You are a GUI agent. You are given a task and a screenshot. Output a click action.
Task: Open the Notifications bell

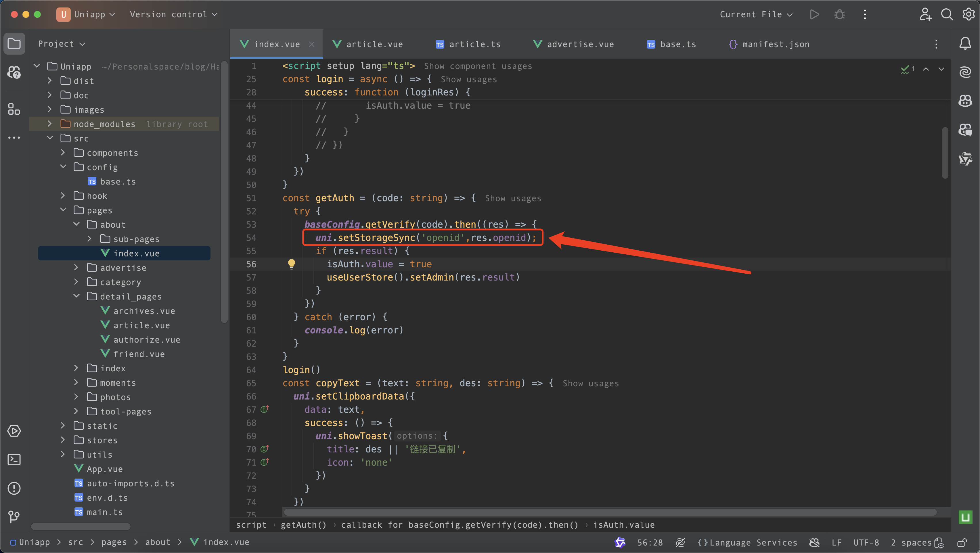(965, 44)
